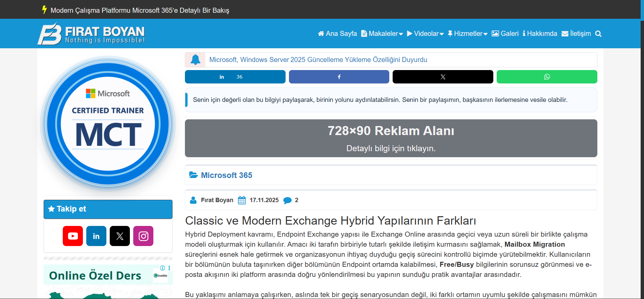Click the 728×90 Reklam Alanı banner

point(391,138)
